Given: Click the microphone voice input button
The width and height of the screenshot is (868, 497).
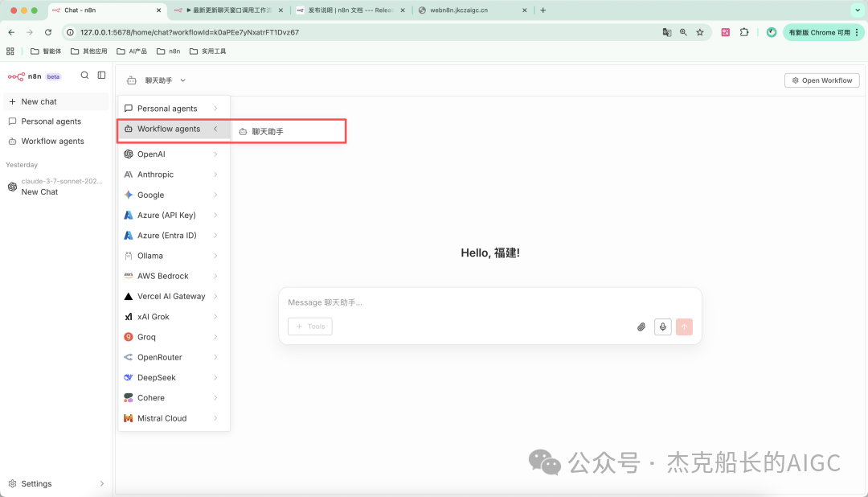Looking at the screenshot, I should [662, 327].
